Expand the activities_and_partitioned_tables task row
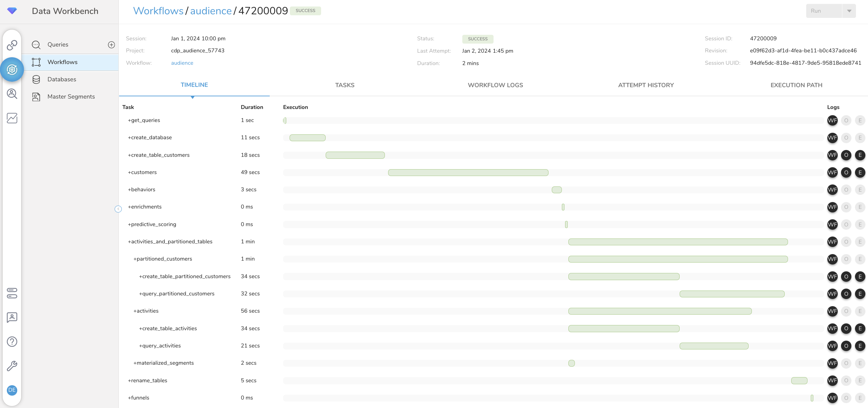The image size is (868, 408). click(x=170, y=241)
